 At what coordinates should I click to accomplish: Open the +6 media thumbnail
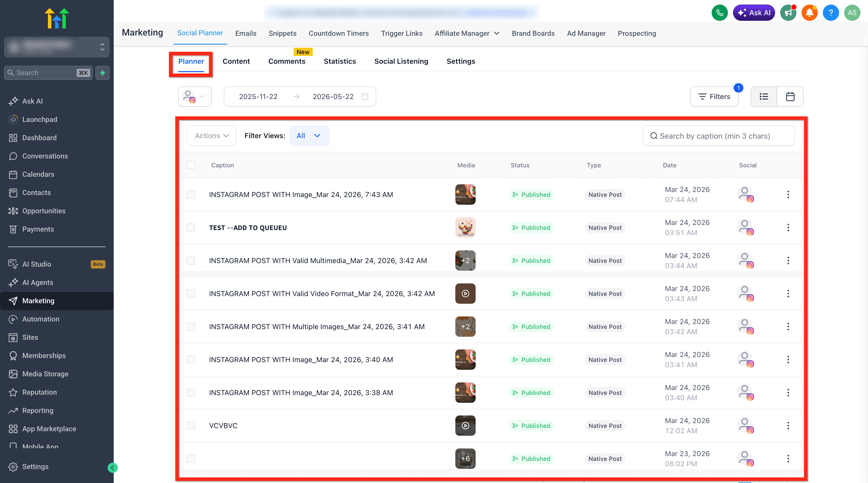click(x=465, y=458)
